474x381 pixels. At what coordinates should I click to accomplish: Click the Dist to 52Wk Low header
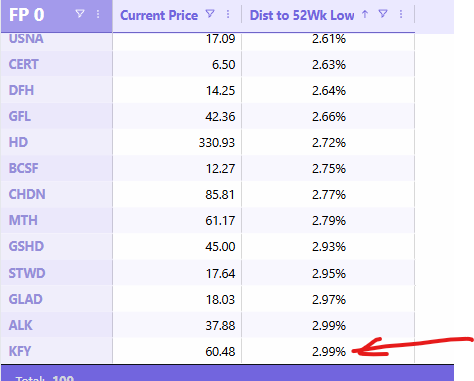pyautogui.click(x=302, y=15)
